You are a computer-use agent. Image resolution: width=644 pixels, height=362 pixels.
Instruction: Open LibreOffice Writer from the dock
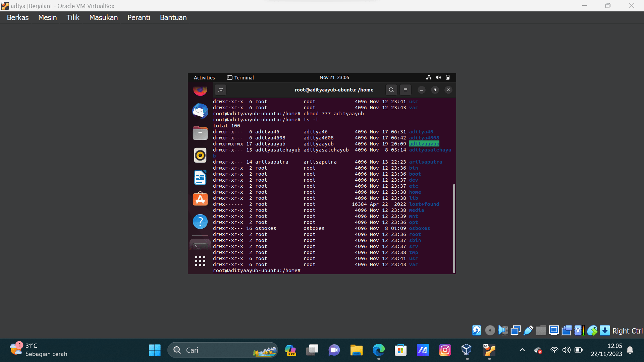click(x=200, y=177)
